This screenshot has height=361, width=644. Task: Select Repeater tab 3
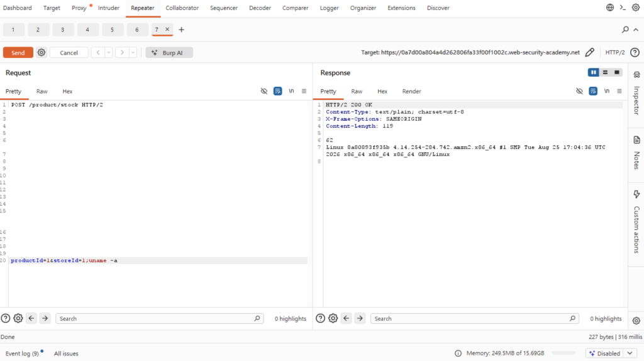pyautogui.click(x=62, y=30)
